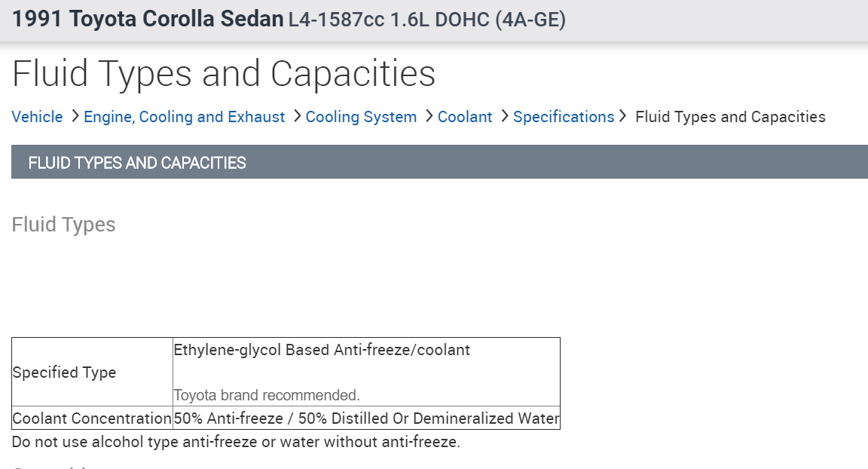Click the chevron before Cooling System
The image size is (868, 469).
coord(297,116)
